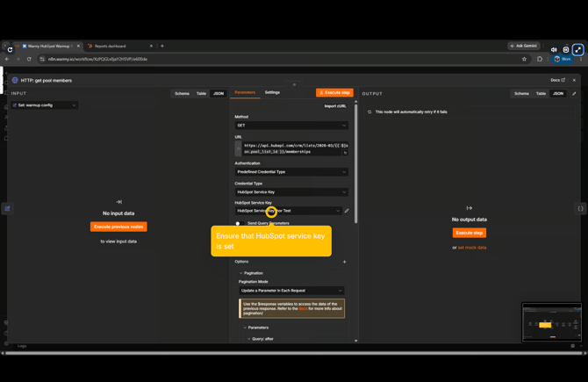Select Schema view in the Input panel
The width and height of the screenshot is (588, 382).
point(182,93)
